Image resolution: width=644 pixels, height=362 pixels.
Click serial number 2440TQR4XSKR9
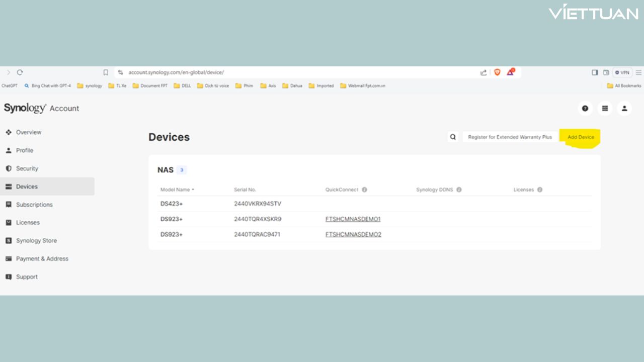pos(258,219)
